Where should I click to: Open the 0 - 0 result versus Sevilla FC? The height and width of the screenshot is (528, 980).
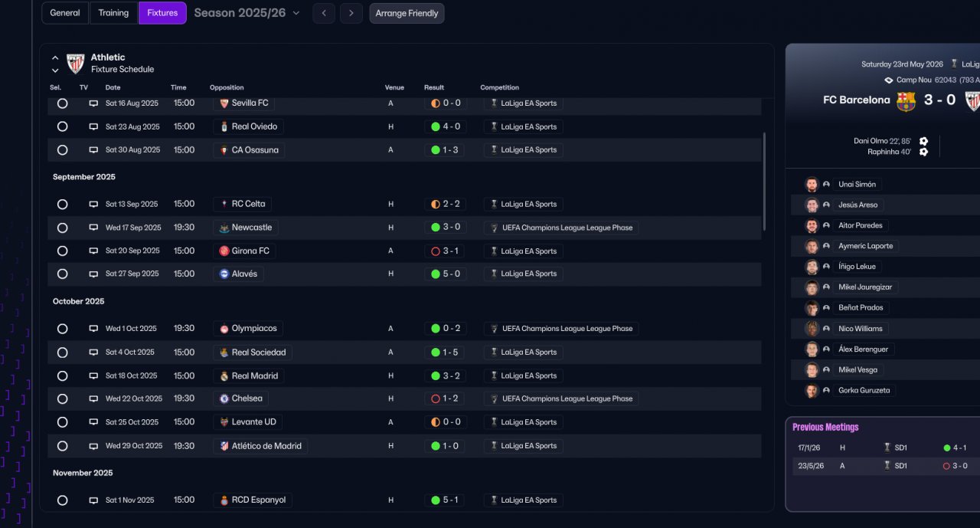pyautogui.click(x=446, y=103)
